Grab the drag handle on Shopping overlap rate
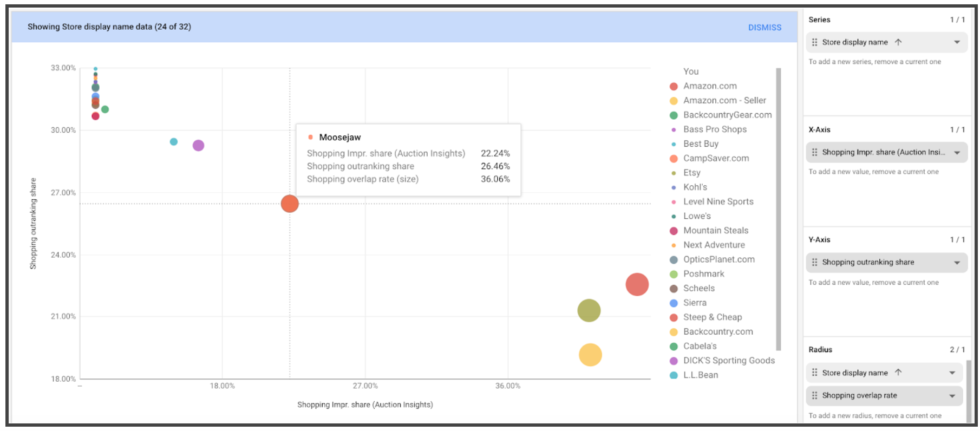This screenshot has height=431, width=980. pyautogui.click(x=814, y=395)
